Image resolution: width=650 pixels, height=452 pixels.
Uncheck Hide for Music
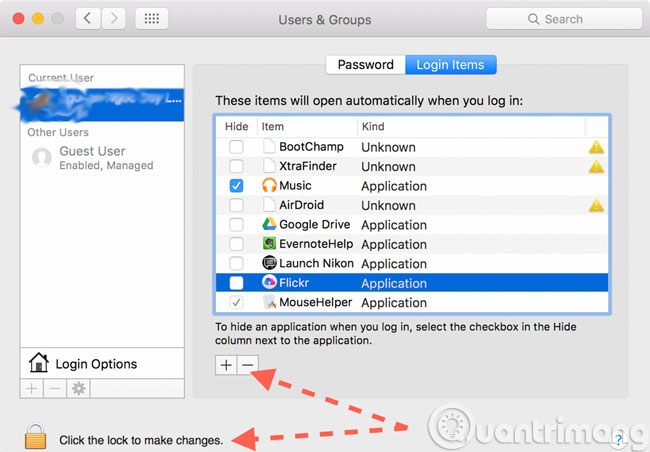[x=236, y=186]
